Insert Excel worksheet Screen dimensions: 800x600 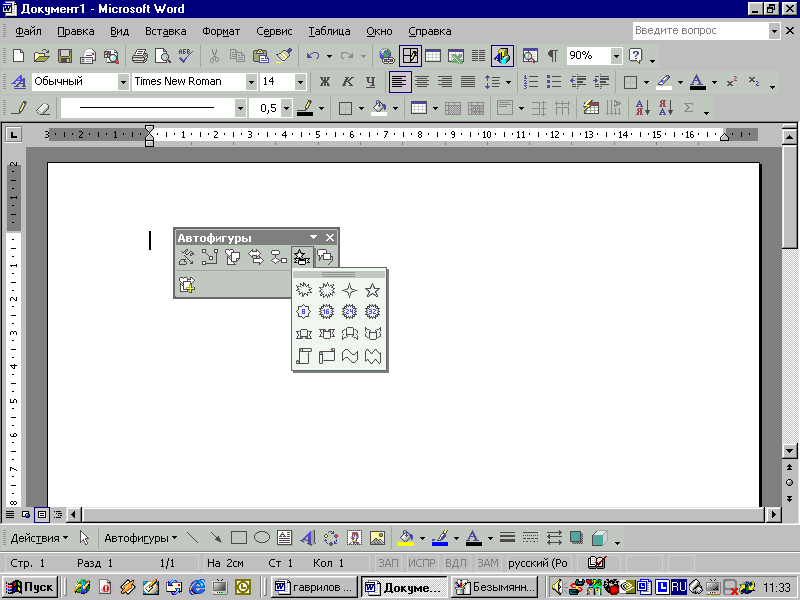click(x=456, y=56)
